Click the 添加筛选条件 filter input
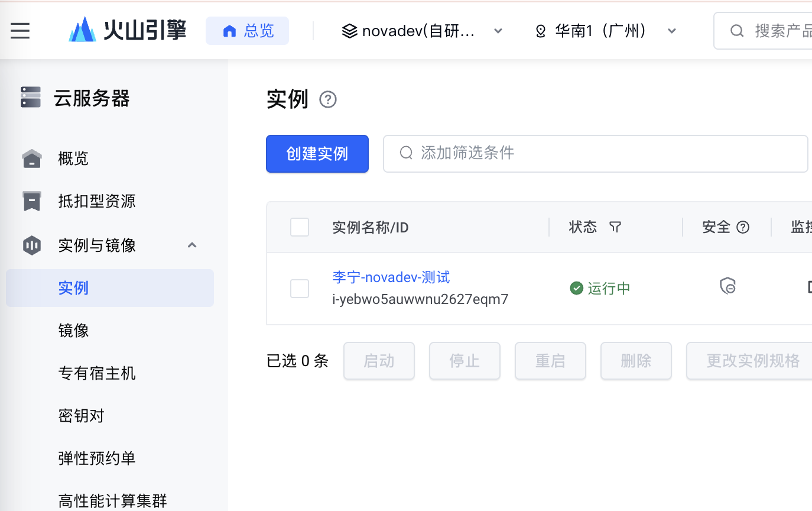The width and height of the screenshot is (812, 511). click(x=596, y=154)
